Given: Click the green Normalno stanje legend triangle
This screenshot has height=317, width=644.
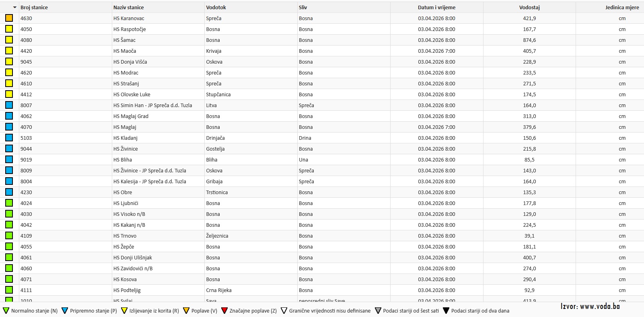Looking at the screenshot, I should (6, 311).
